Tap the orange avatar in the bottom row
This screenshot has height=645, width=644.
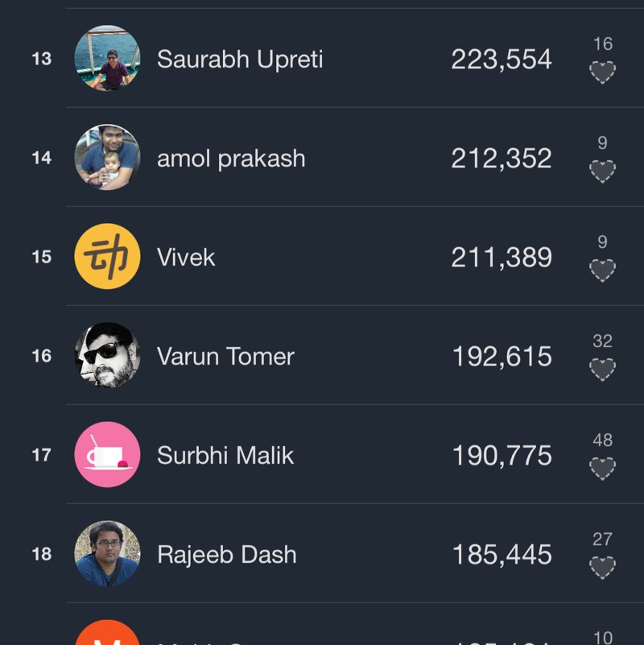click(107, 635)
